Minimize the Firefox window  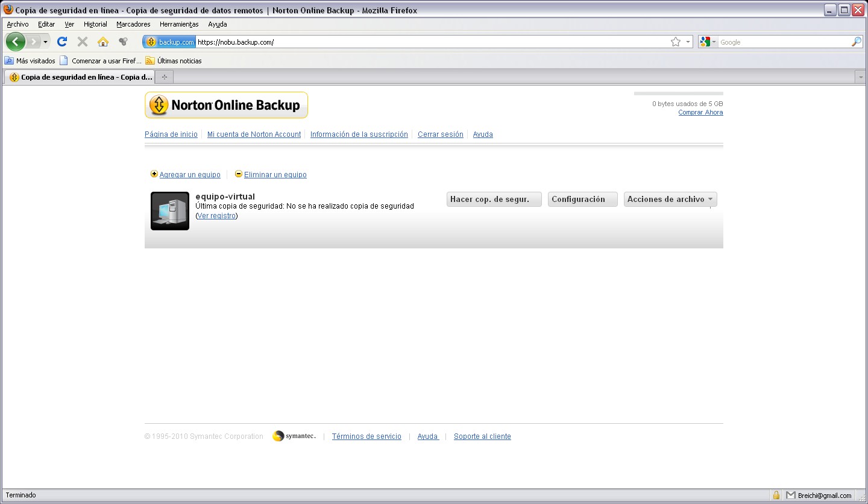coord(831,10)
